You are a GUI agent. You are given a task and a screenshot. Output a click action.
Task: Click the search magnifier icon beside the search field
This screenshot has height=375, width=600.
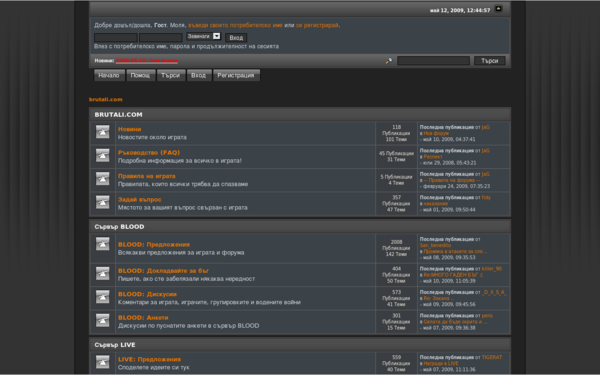point(389,60)
